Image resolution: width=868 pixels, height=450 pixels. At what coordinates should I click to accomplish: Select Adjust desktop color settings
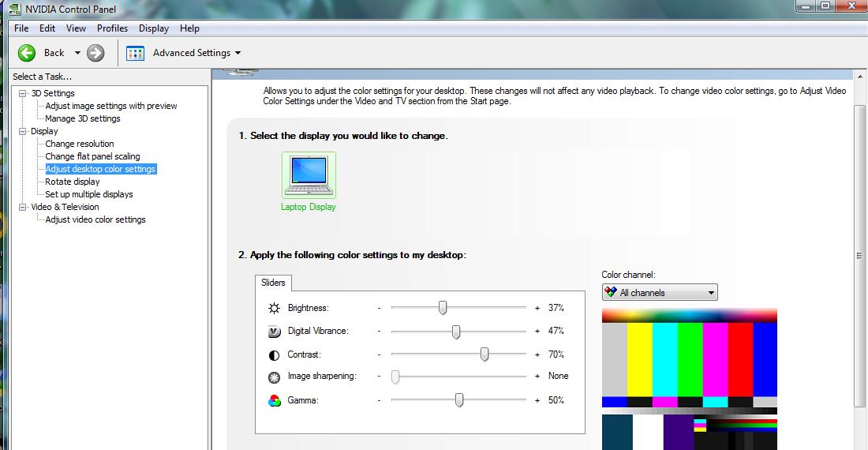[x=101, y=169]
